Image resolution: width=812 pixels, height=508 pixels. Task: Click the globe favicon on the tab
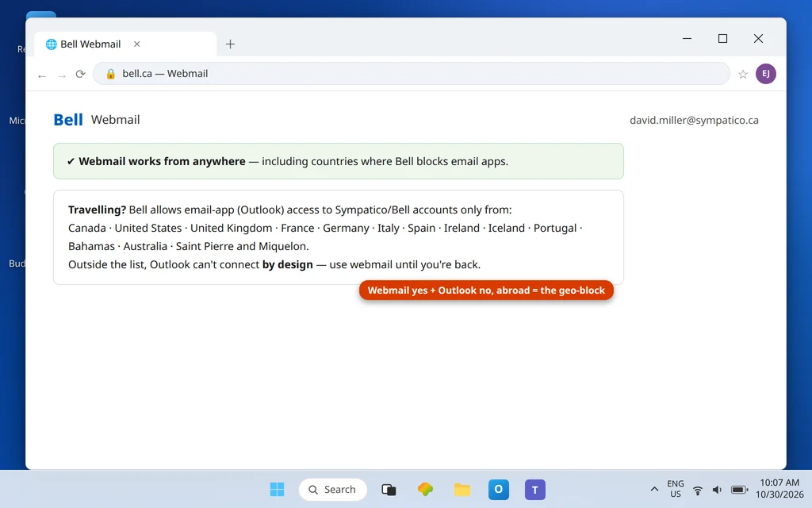click(x=51, y=44)
